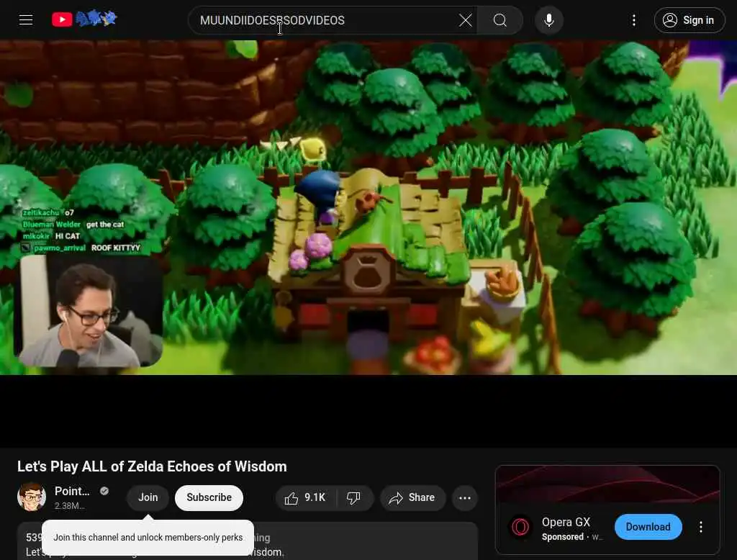Click the Opera GX ad banner image
Viewport: 737px width, 560px height.
pyautogui.click(x=607, y=484)
